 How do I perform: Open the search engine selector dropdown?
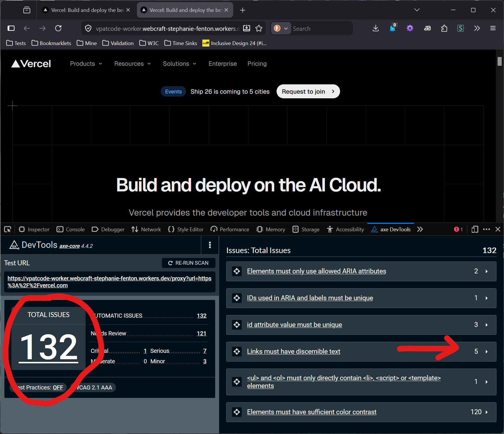click(x=281, y=28)
